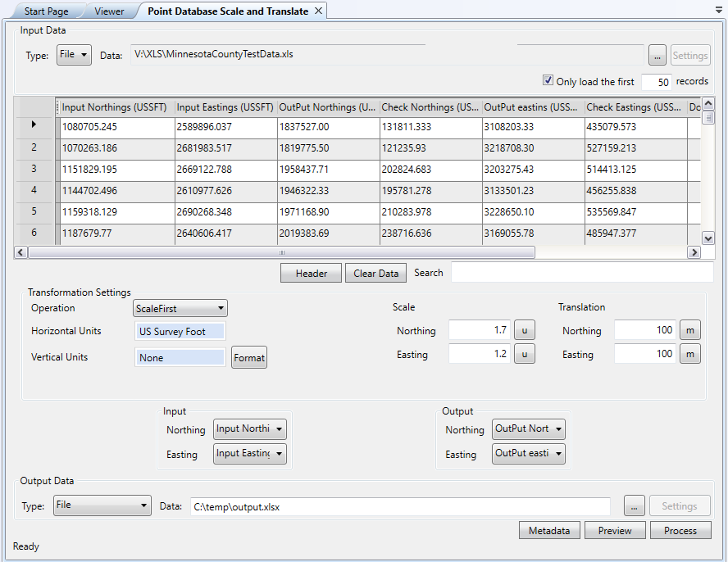Viewport: 728px width, 562px height.
Task: Toggle 'Only load the first' records checkbox
Action: click(x=548, y=81)
